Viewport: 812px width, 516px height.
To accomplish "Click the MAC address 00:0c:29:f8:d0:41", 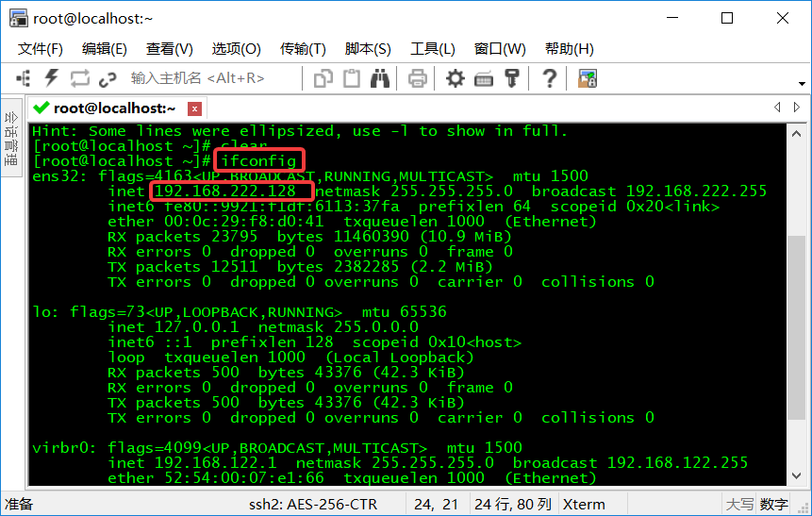I will click(x=244, y=222).
